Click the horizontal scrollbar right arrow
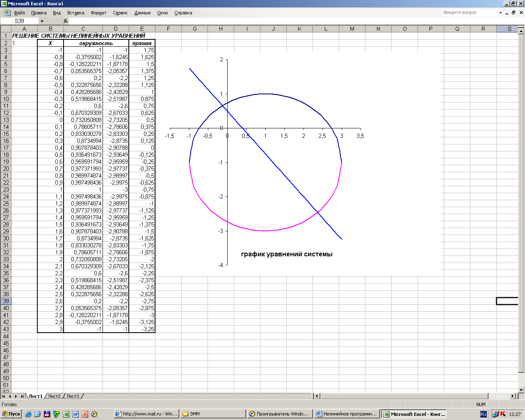The width and height of the screenshot is (525, 420). click(513, 396)
